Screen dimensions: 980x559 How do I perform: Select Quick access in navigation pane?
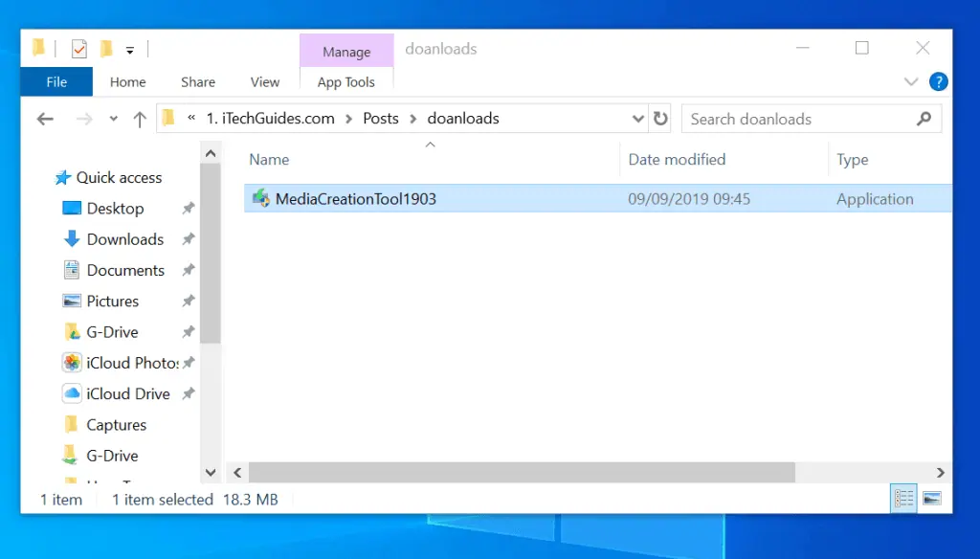coord(119,178)
